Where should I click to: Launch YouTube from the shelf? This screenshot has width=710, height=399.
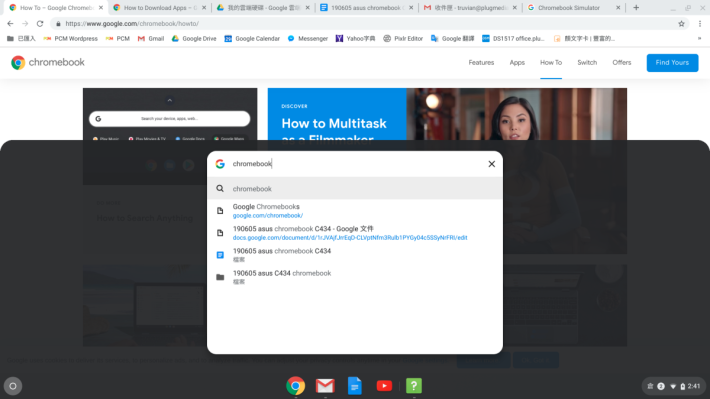click(x=384, y=386)
